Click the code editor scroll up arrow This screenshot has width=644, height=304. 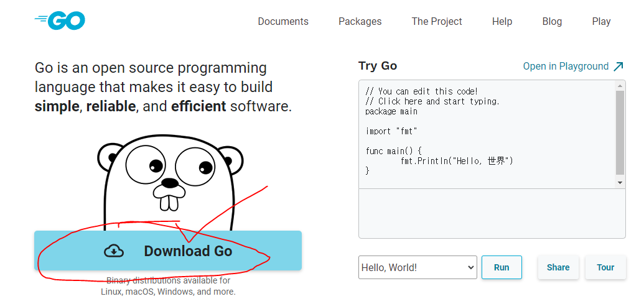coord(620,86)
